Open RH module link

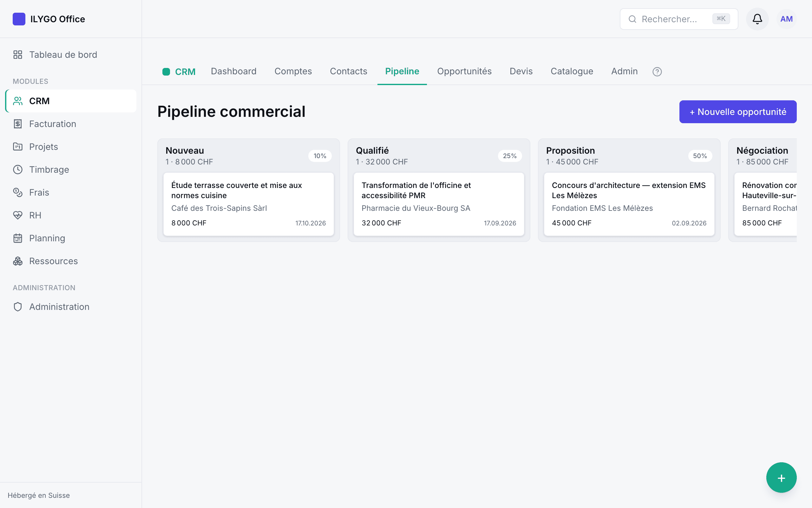71,215
